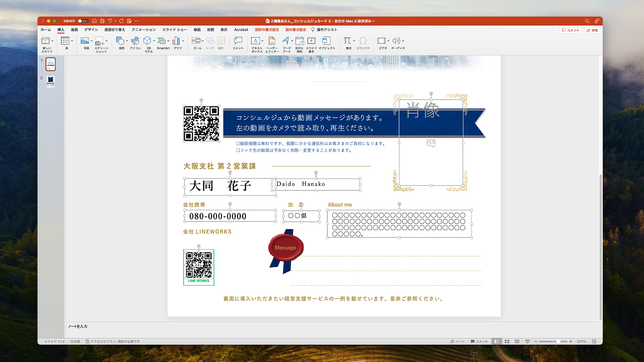Select slide 2 thumbnail
The width and height of the screenshot is (644, 362).
tap(51, 82)
